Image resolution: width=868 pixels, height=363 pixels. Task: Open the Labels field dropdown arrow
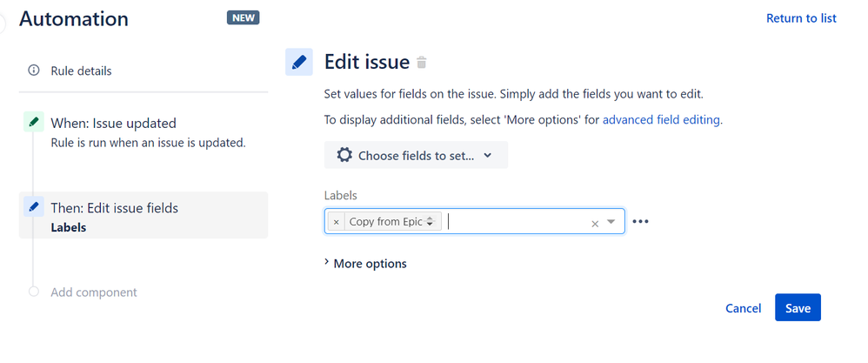(x=611, y=222)
